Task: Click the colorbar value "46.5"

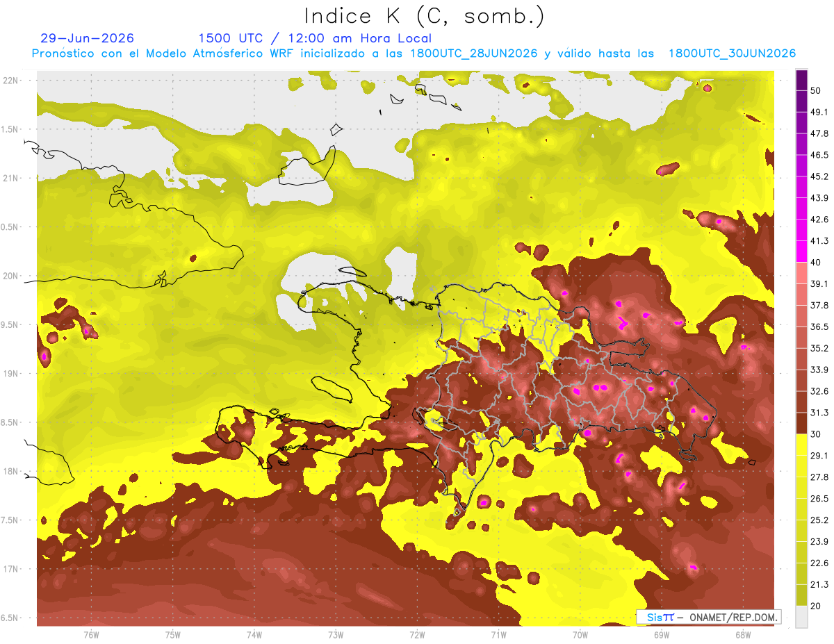Action: tap(819, 155)
